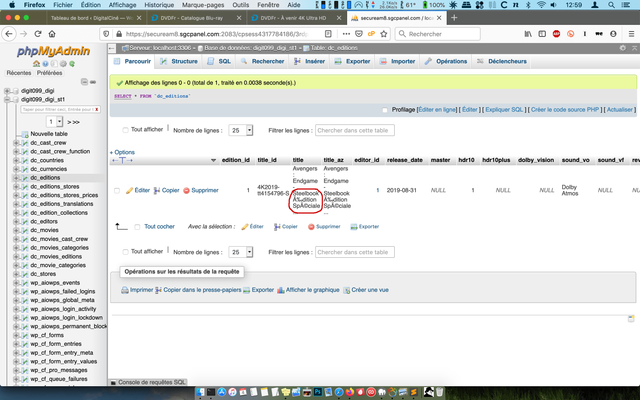Select the row checkbox for edition 1
This screenshot has height=400, width=640.
pos(117,191)
